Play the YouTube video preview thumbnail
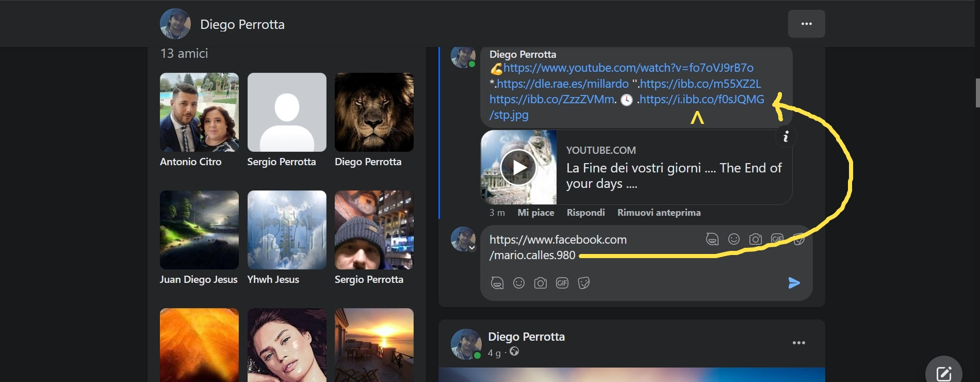980x382 pixels. click(518, 167)
